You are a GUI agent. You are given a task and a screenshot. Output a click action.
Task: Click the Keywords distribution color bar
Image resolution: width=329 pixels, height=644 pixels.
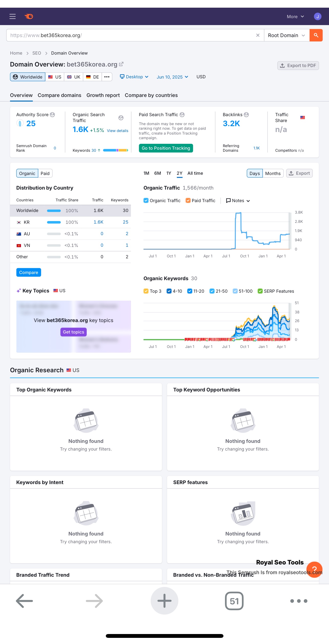[116, 150]
